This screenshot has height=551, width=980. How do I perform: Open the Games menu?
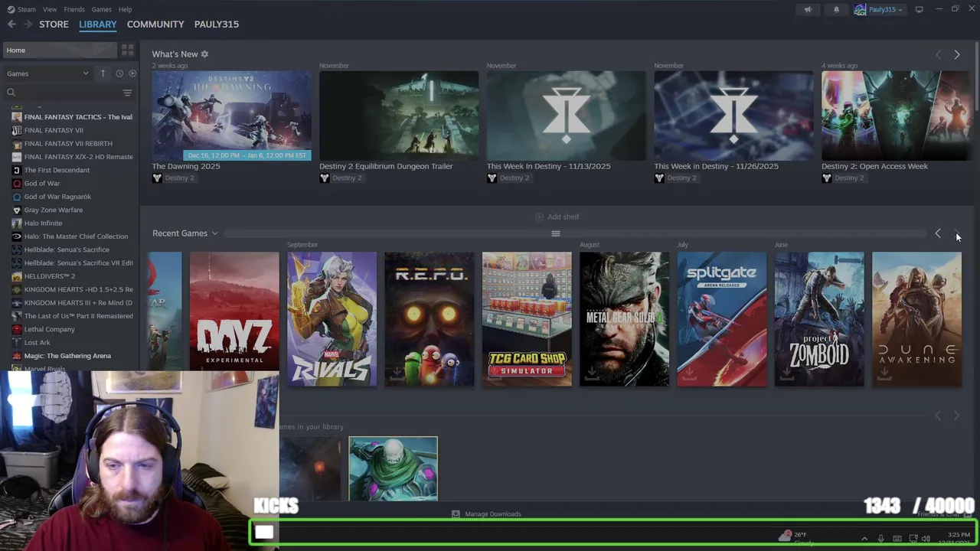101,9
